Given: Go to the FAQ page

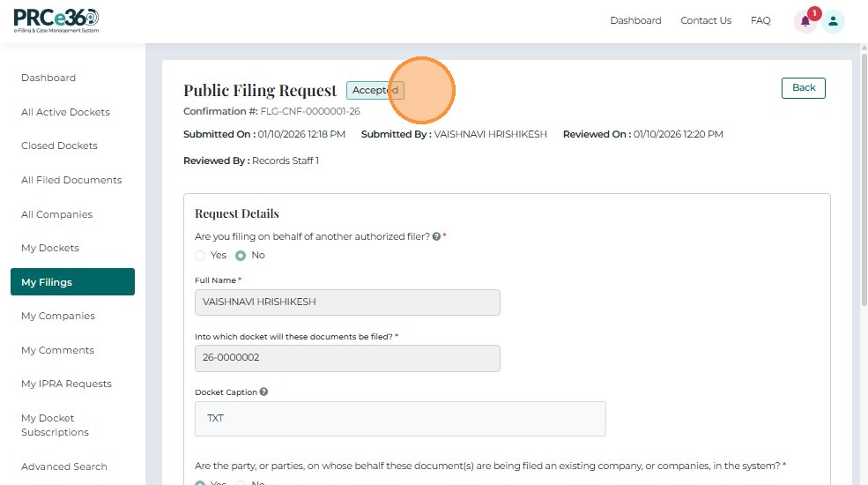Looking at the screenshot, I should [x=760, y=21].
